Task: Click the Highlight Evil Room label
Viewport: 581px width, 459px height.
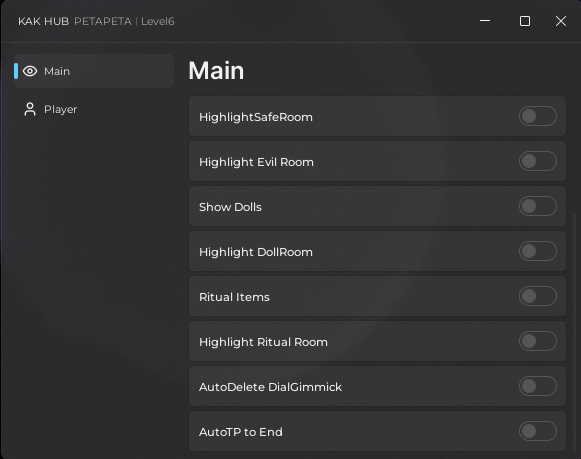Action: tap(256, 162)
